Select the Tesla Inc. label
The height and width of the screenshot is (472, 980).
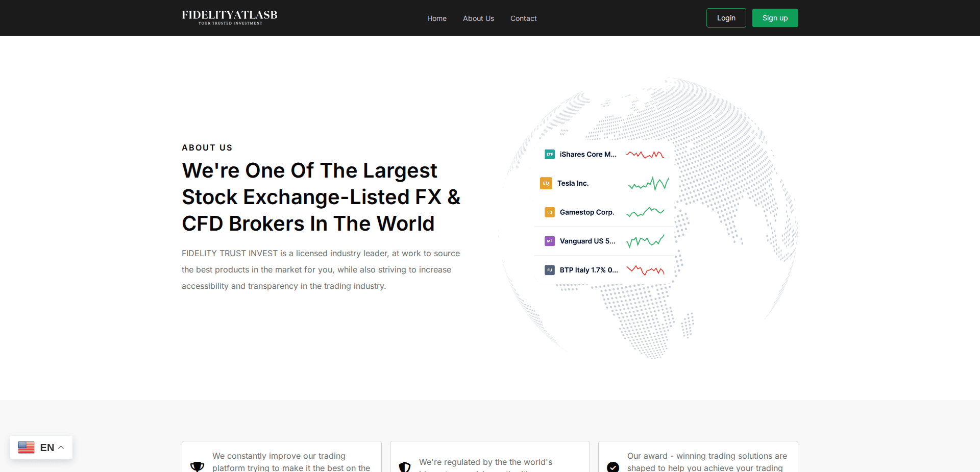[x=573, y=183]
